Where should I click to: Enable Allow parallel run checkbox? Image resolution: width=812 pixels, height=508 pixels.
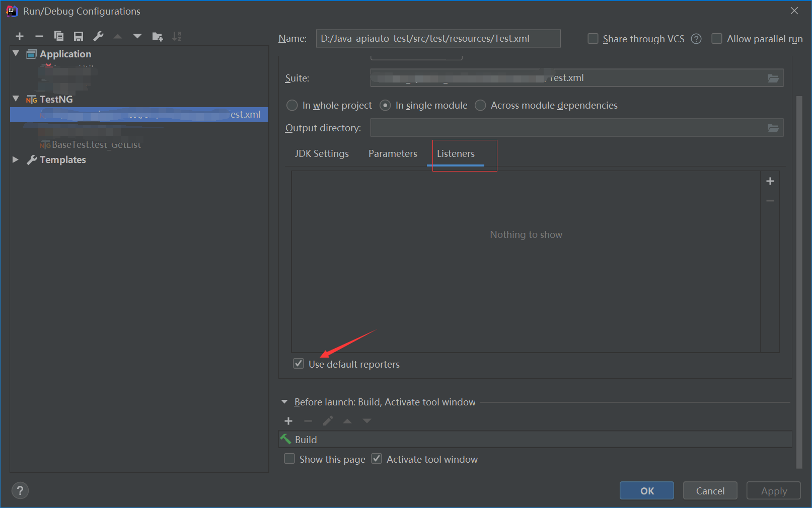[x=717, y=39]
